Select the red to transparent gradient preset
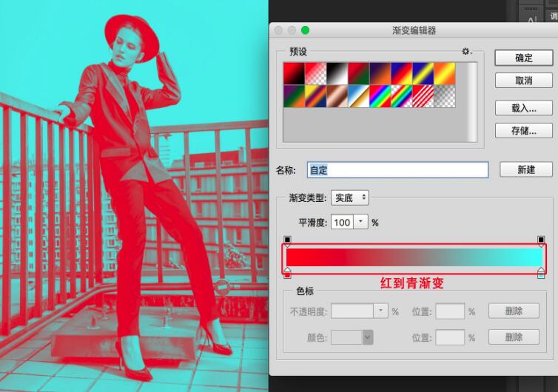 click(x=316, y=74)
